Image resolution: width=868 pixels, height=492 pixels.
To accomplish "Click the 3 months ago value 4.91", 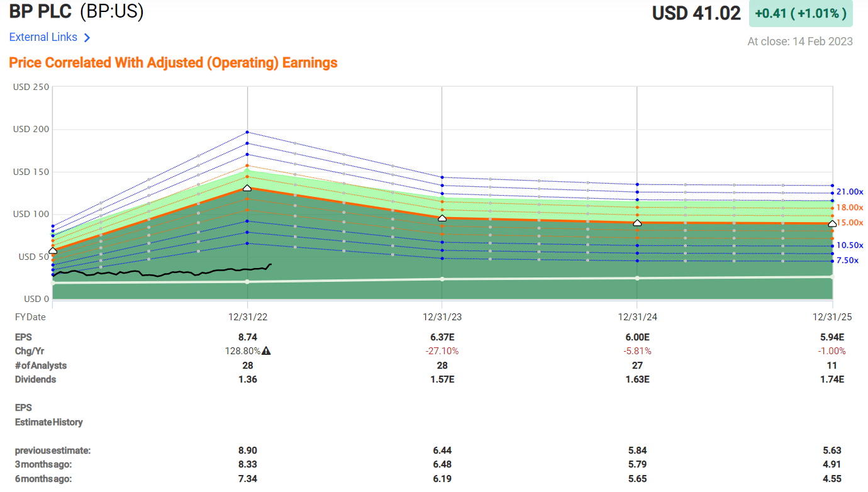I will click(832, 464).
